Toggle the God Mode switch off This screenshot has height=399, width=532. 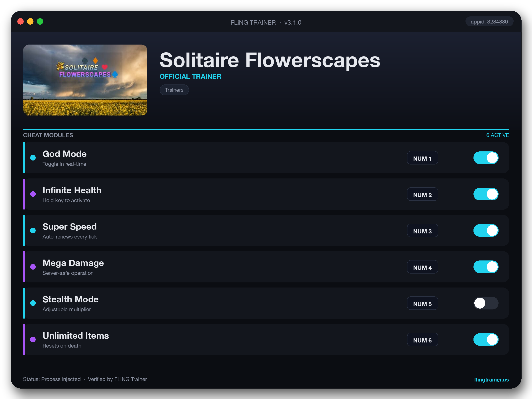486,158
